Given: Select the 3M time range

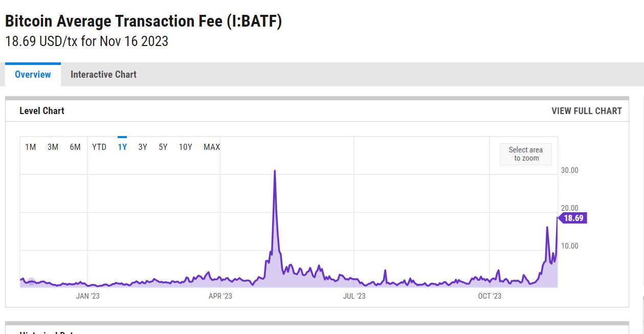Looking at the screenshot, I should tap(53, 147).
